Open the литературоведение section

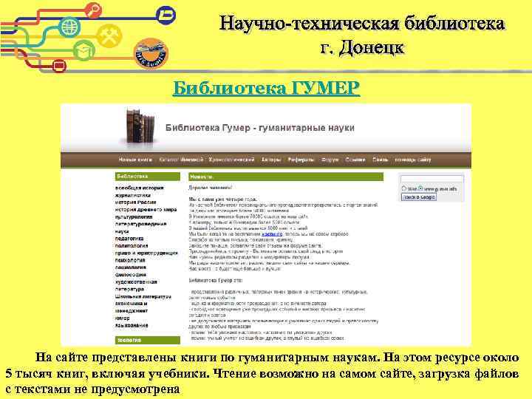coord(141,224)
